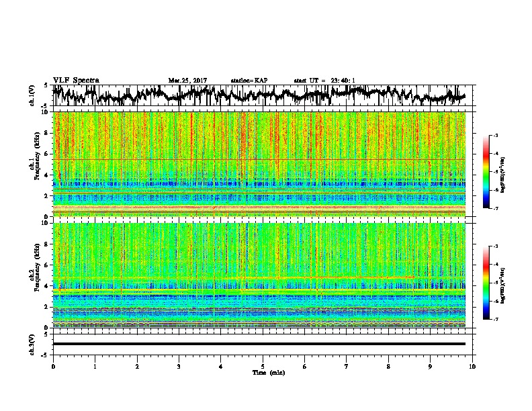Click the ch.2 frequency tick label "2"
Screen dimensions: 532x411
pyautogui.click(x=48, y=307)
